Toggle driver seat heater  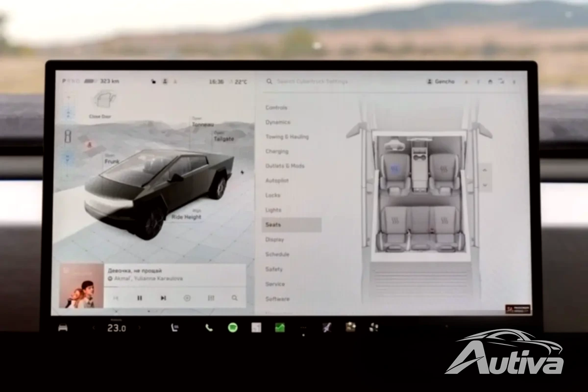395,169
